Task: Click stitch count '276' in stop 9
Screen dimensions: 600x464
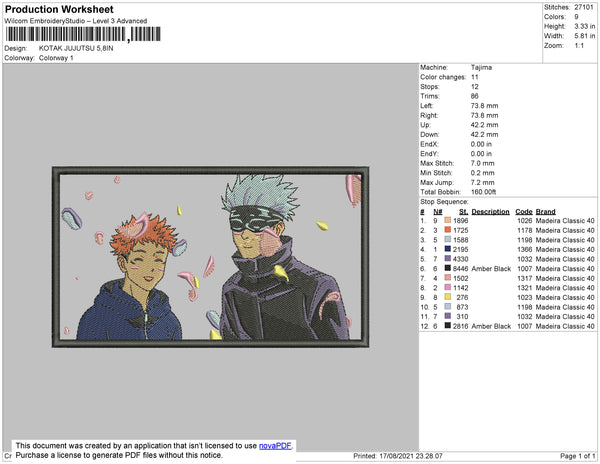Action: click(x=462, y=297)
